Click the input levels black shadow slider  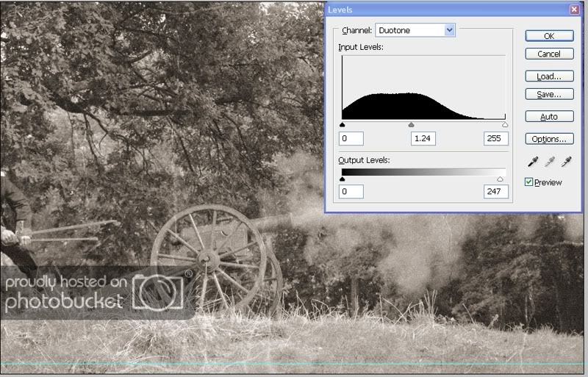(x=343, y=125)
